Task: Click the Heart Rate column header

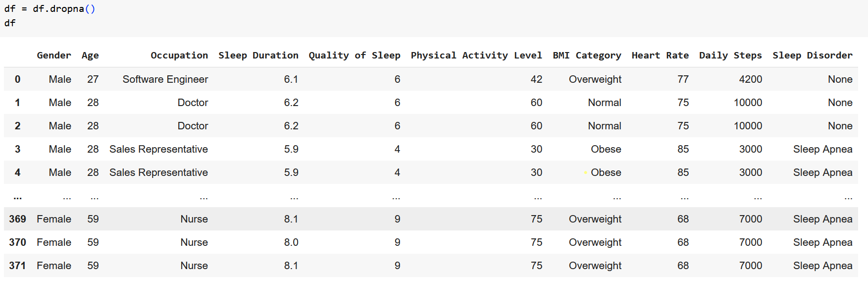Action: (660, 56)
